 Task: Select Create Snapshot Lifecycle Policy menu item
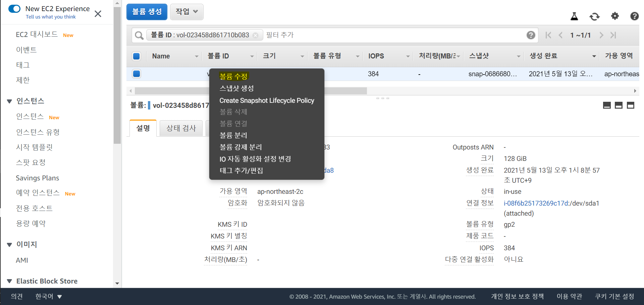(x=267, y=100)
